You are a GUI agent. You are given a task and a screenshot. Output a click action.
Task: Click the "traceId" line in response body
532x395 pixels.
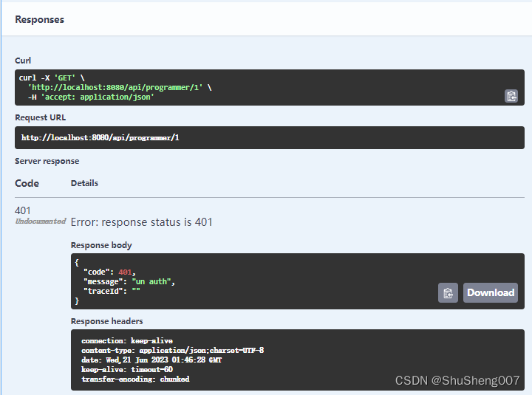[112, 291]
